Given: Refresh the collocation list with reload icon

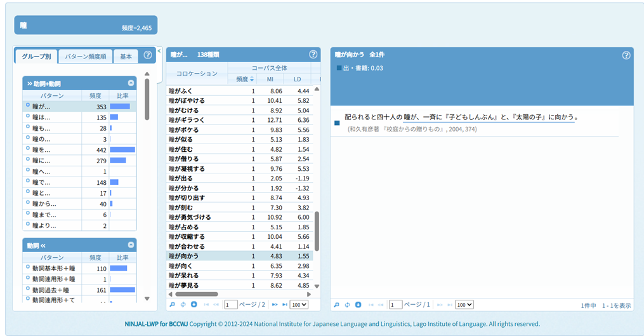Looking at the screenshot, I should coord(183,305).
